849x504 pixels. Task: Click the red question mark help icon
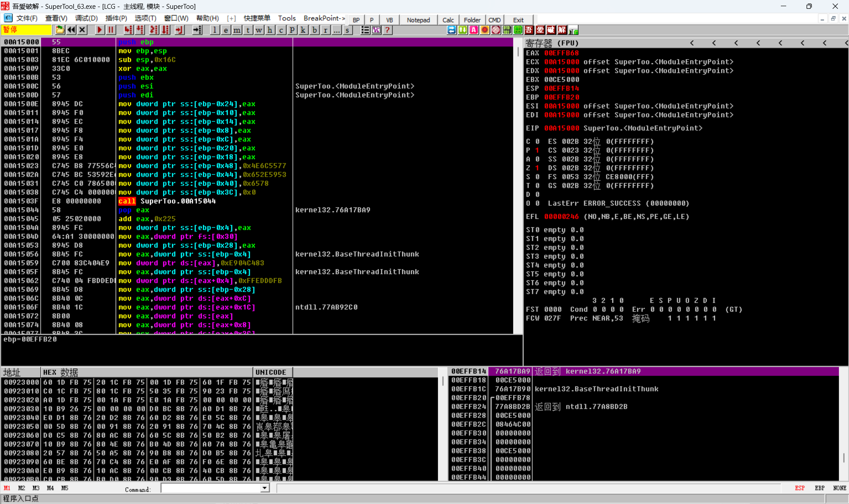pyautogui.click(x=388, y=30)
